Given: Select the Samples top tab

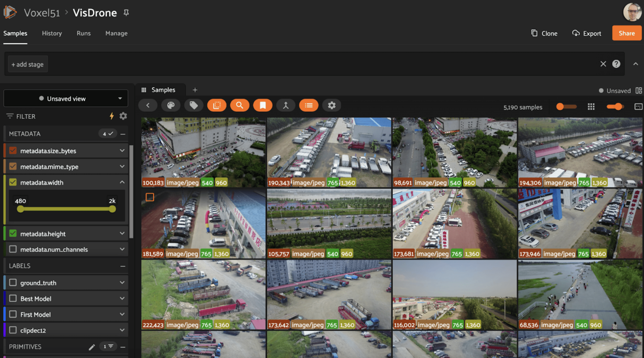Looking at the screenshot, I should 15,33.
